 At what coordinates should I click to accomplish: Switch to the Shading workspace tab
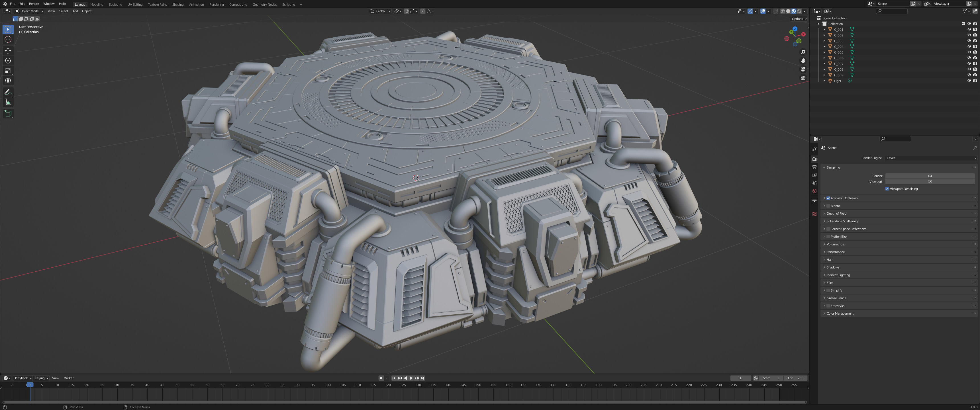tap(178, 5)
